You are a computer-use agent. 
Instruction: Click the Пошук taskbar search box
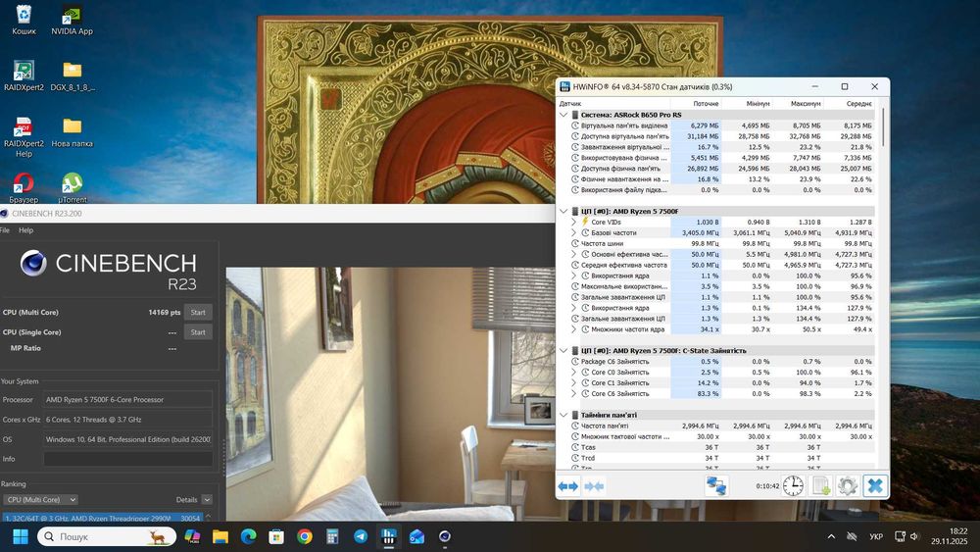click(x=105, y=536)
